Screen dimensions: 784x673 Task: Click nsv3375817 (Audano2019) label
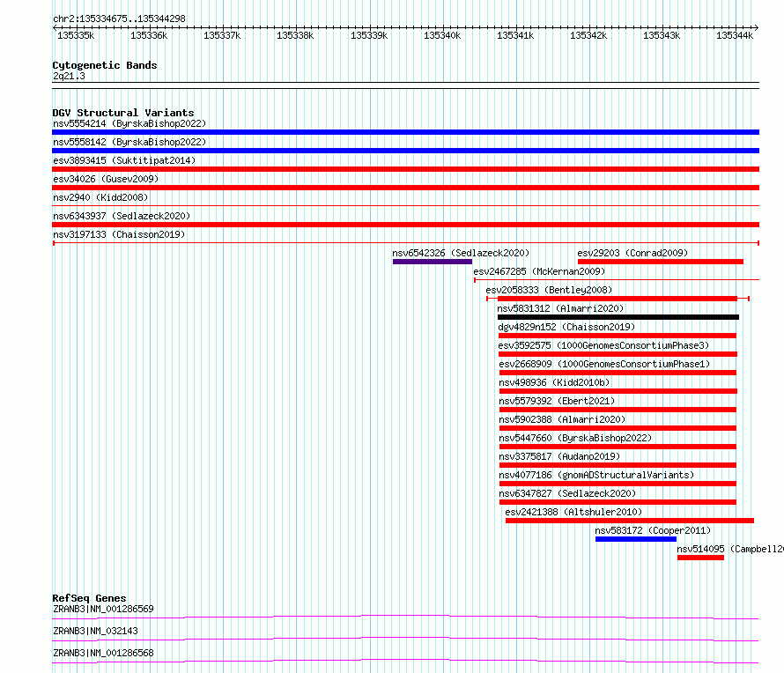coord(559,456)
